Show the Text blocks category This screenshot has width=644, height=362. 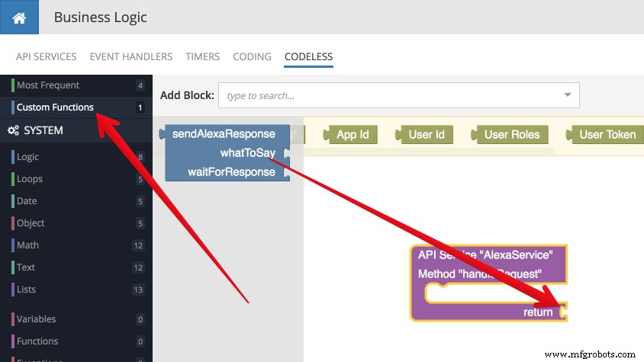click(26, 267)
